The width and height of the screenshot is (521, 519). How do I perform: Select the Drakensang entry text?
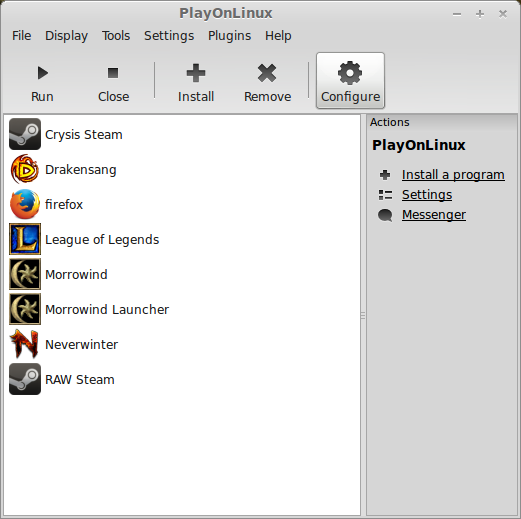tap(81, 170)
